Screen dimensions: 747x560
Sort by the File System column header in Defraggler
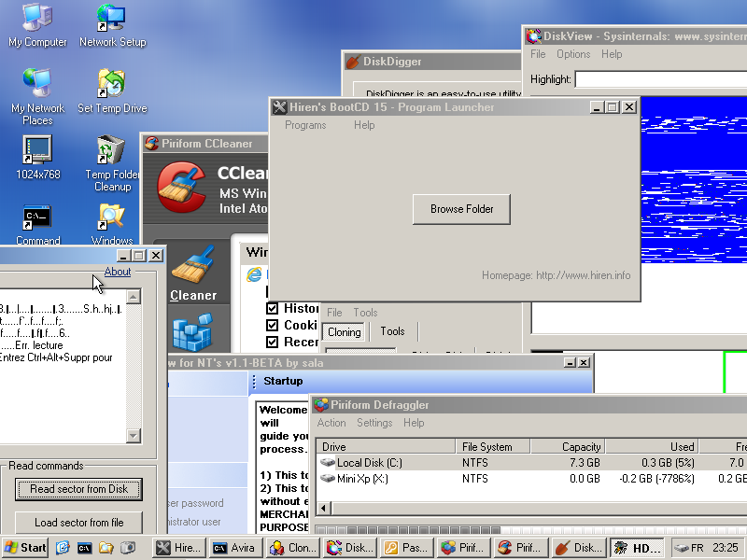coord(493,447)
